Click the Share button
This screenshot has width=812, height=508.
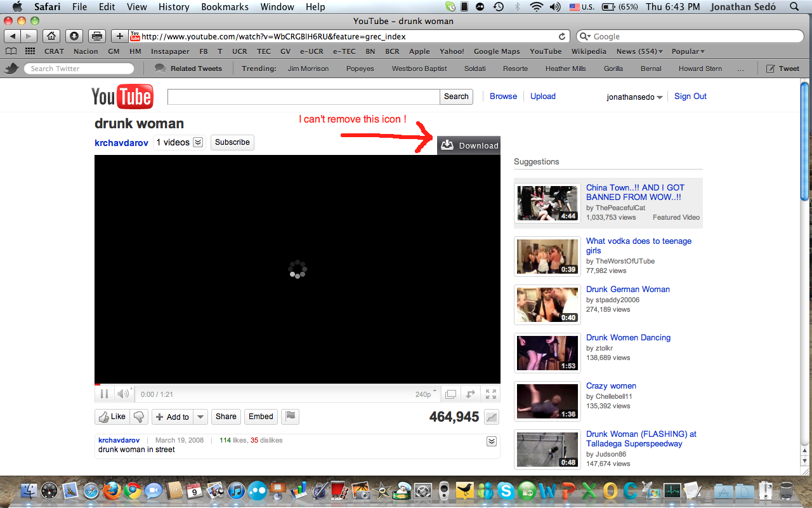[226, 417]
